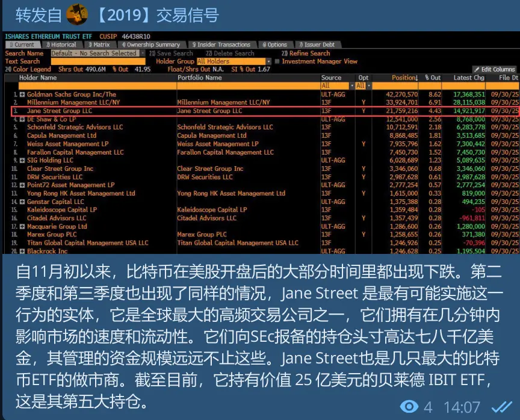520x420 pixels.
Task: Select the DRW Securities LLC holder
Action: pyautogui.click(x=55, y=177)
